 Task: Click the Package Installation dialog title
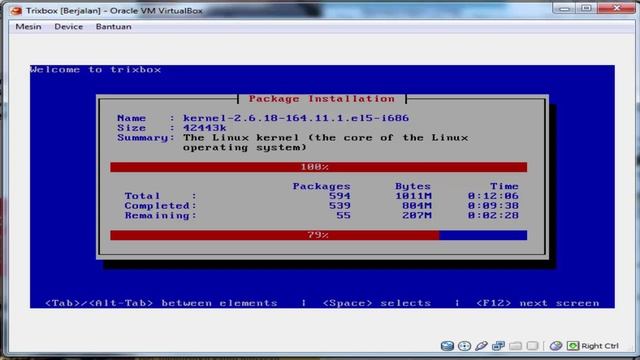(322, 99)
